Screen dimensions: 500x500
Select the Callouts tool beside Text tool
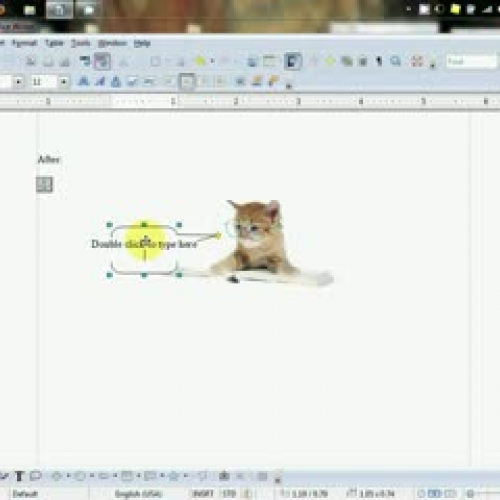(x=36, y=476)
